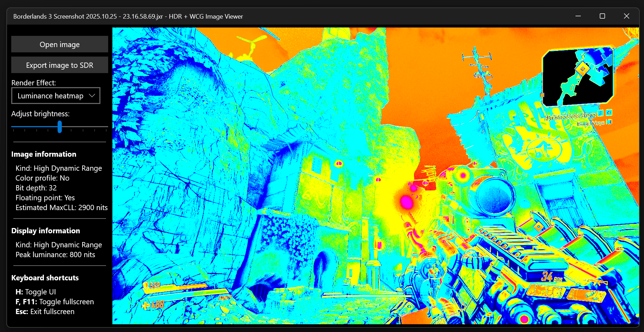This screenshot has height=332, width=644.
Task: Click the 'Image information' heading
Action: coord(44,154)
